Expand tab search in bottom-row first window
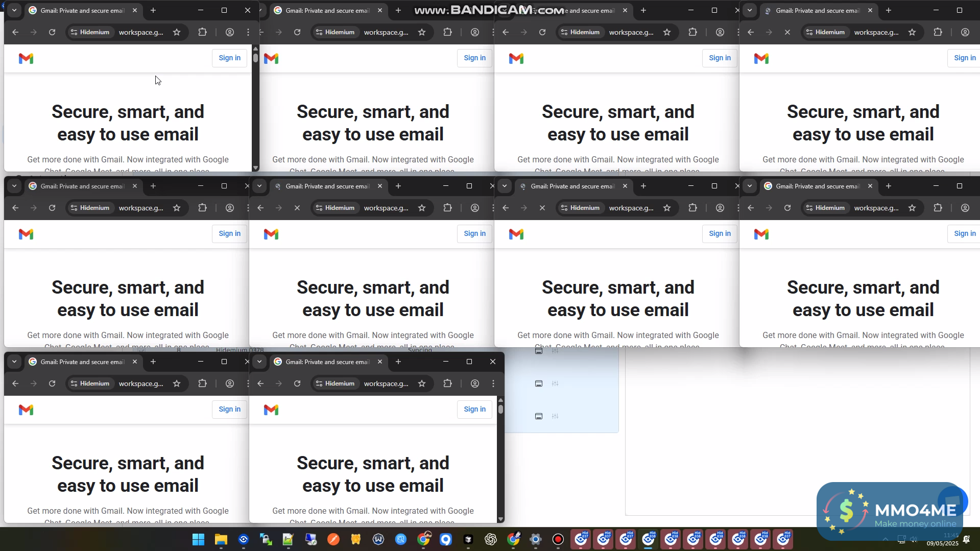The image size is (980, 551). pos(14,362)
